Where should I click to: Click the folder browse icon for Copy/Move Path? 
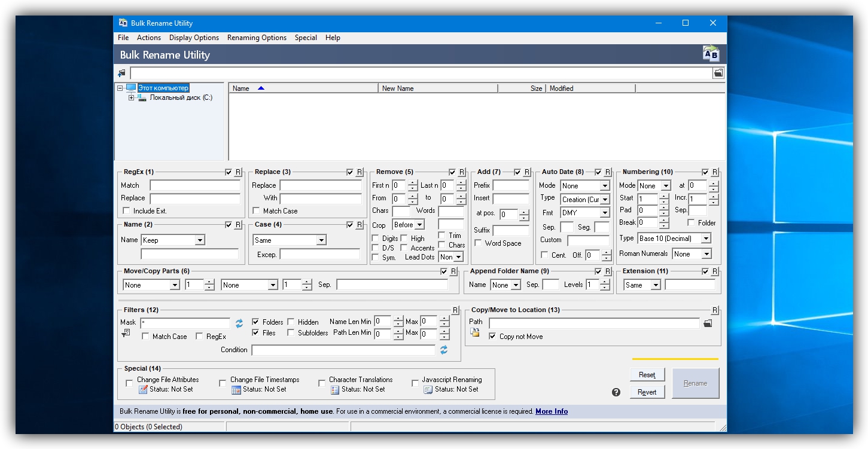point(708,323)
